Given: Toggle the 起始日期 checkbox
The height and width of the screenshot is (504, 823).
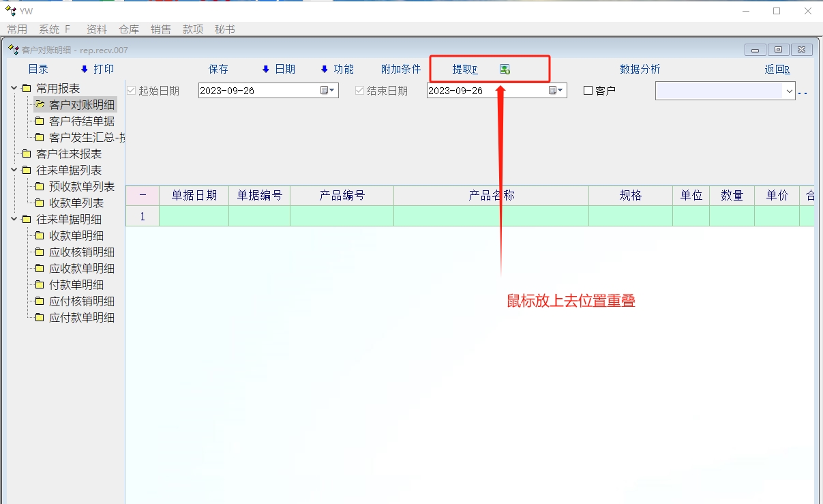Looking at the screenshot, I should click(x=132, y=91).
